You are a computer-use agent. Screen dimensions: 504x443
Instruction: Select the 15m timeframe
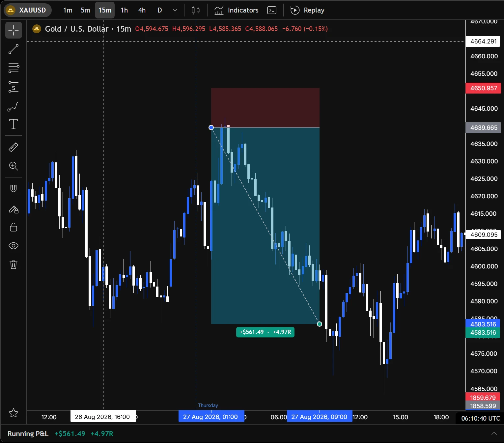click(x=105, y=10)
